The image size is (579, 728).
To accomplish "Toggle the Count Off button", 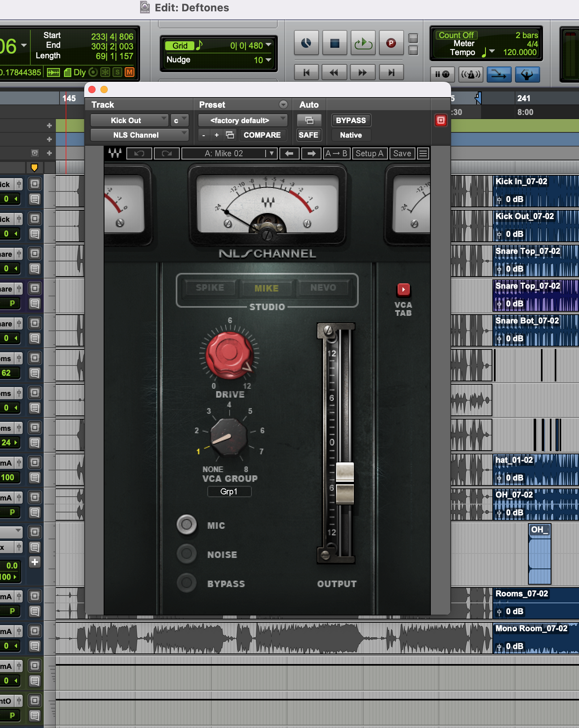I will pyautogui.click(x=456, y=35).
